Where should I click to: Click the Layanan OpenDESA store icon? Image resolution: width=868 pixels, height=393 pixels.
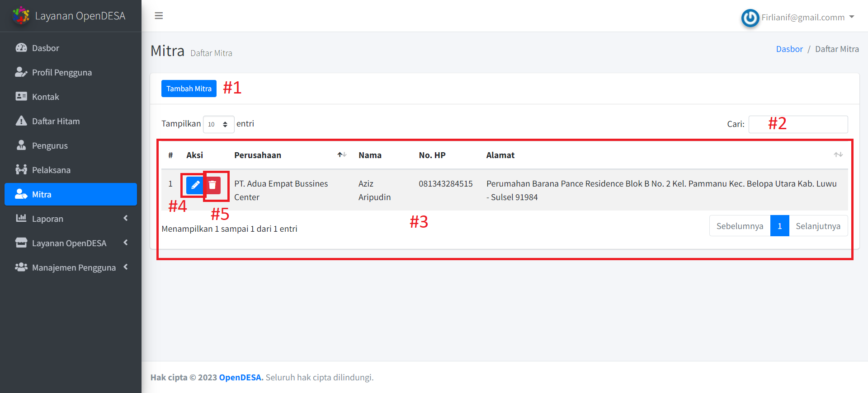[21, 243]
